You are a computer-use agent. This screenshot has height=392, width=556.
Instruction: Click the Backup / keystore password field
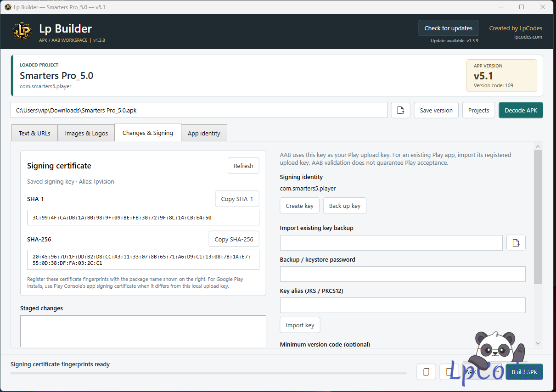coord(403,274)
